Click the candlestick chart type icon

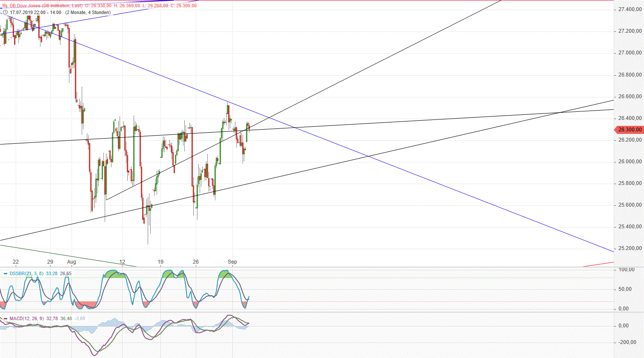coord(5,6)
